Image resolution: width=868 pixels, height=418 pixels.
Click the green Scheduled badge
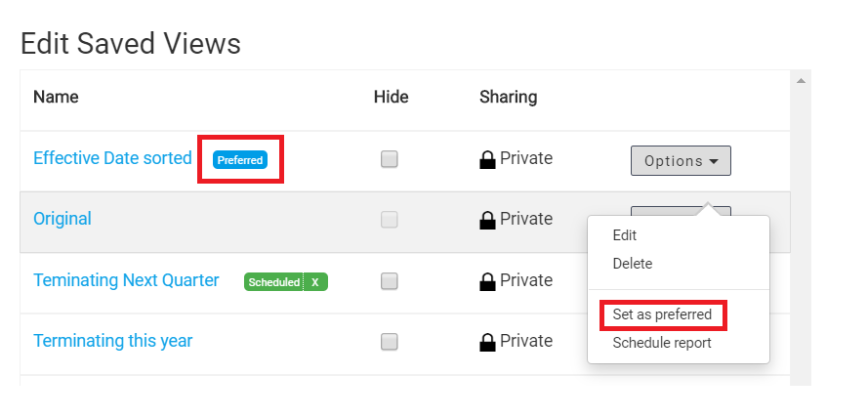coord(274,282)
